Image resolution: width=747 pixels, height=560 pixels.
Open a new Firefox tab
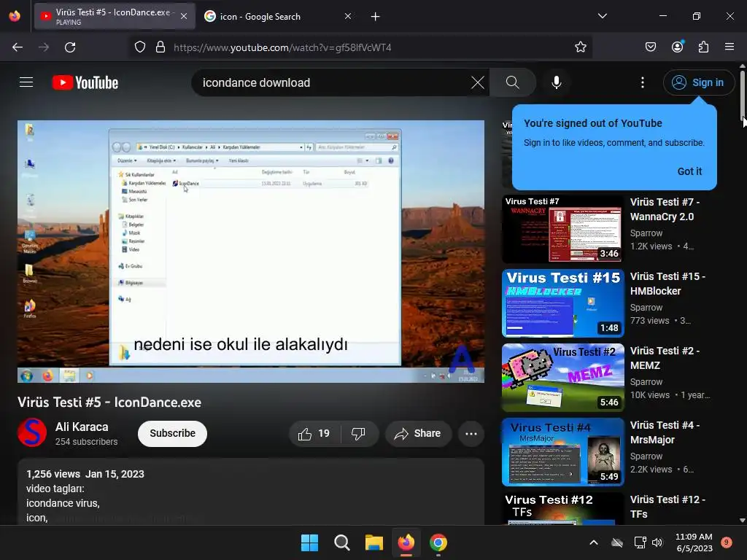(x=376, y=17)
